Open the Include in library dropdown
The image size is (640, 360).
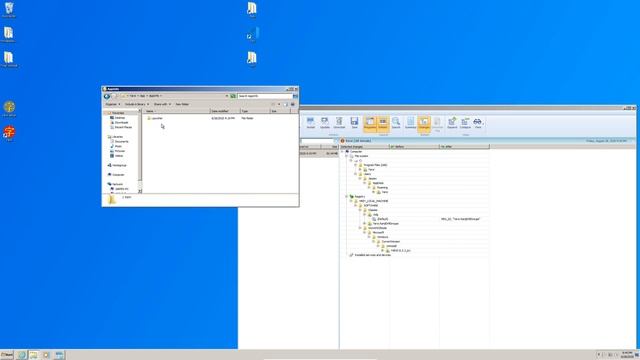(x=137, y=104)
